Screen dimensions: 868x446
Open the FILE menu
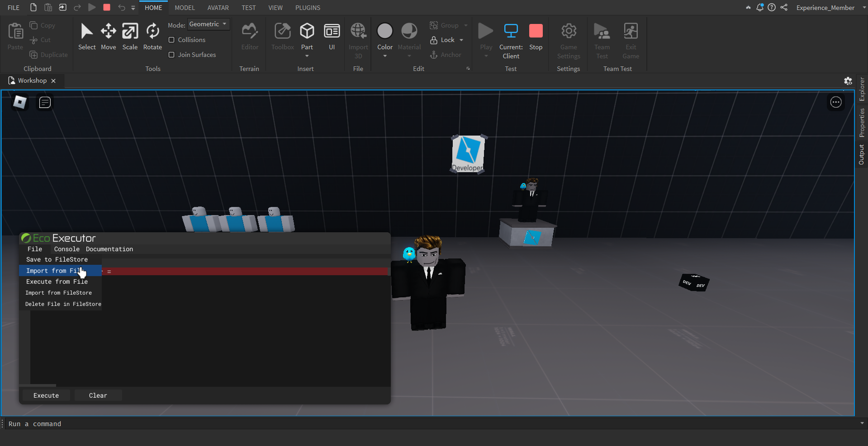coord(14,8)
